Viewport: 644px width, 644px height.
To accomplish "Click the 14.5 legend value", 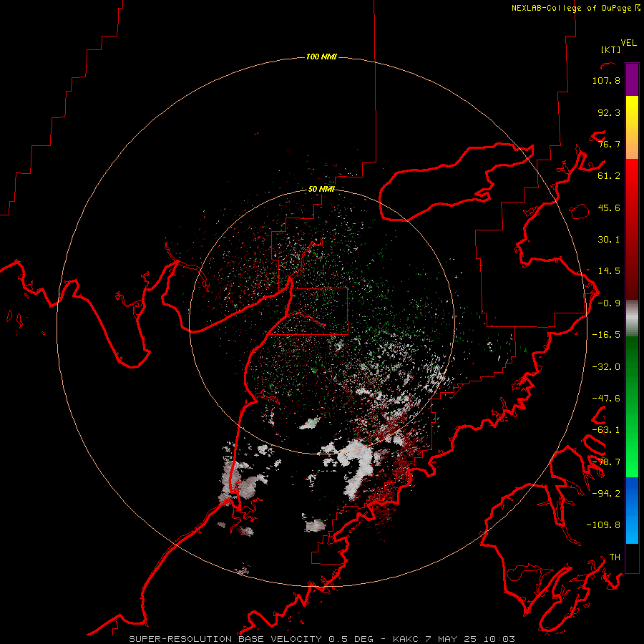I will pyautogui.click(x=609, y=271).
